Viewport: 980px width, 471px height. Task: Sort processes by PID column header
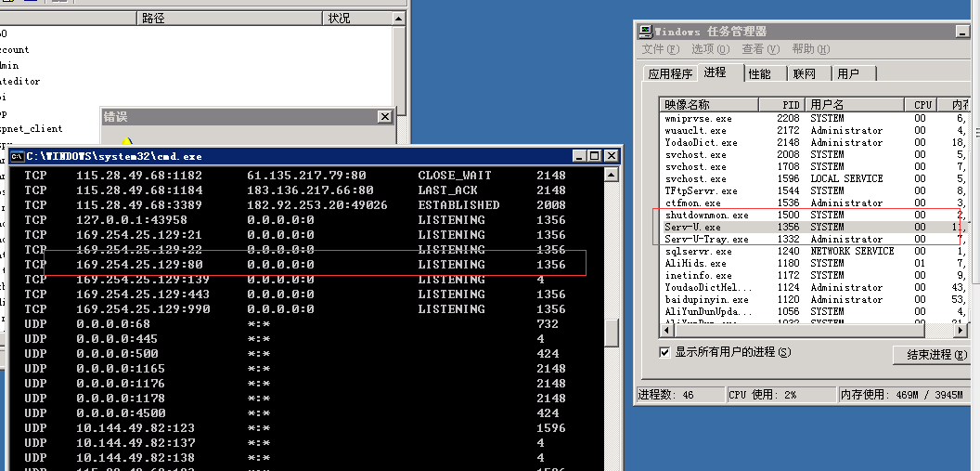(781, 105)
